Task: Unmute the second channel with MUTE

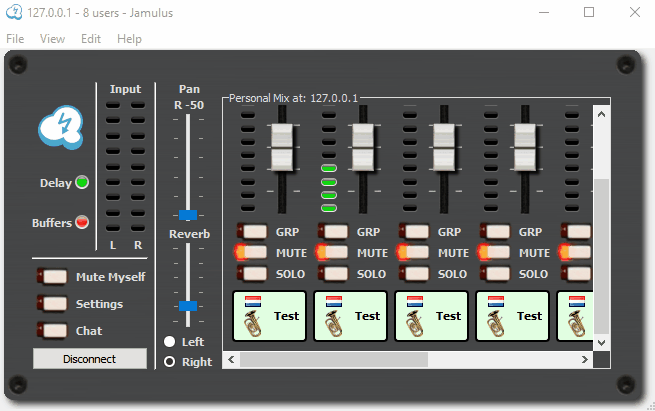Action: click(x=332, y=252)
